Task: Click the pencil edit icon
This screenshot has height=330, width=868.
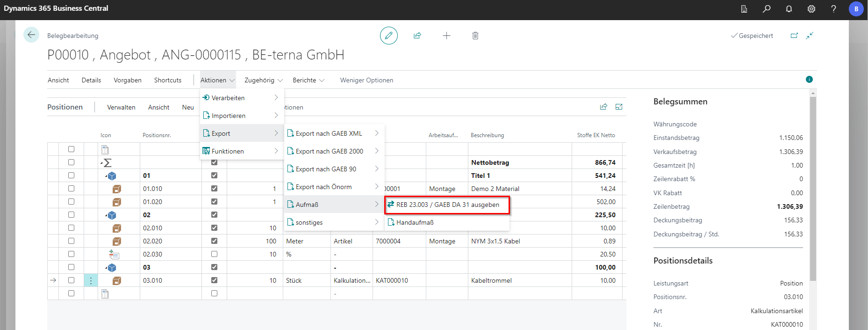Action: (x=388, y=36)
